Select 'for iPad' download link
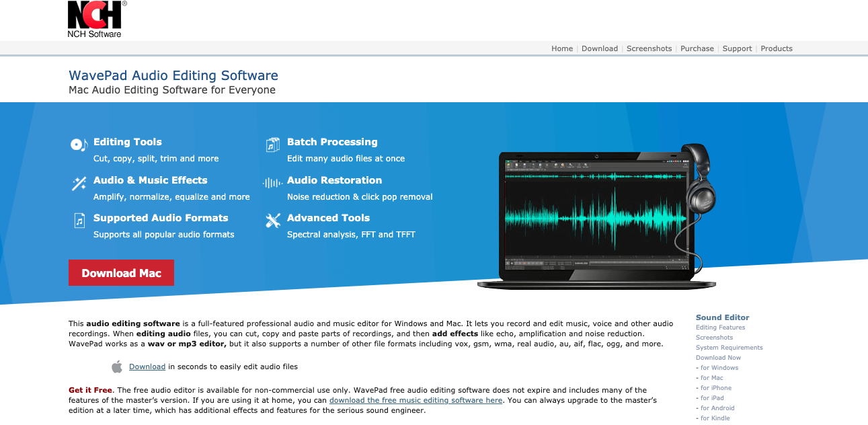The height and width of the screenshot is (425, 868). (x=713, y=398)
